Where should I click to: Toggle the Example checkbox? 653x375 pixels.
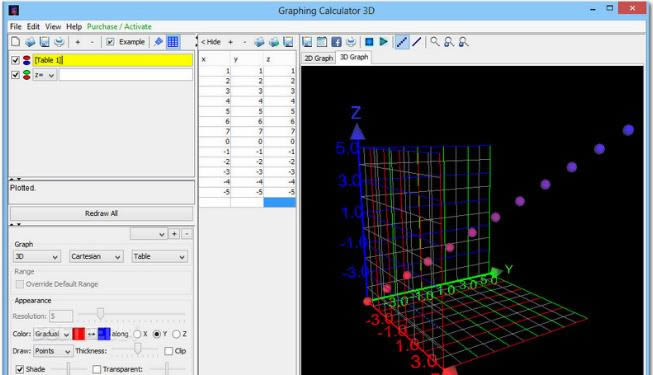click(110, 42)
